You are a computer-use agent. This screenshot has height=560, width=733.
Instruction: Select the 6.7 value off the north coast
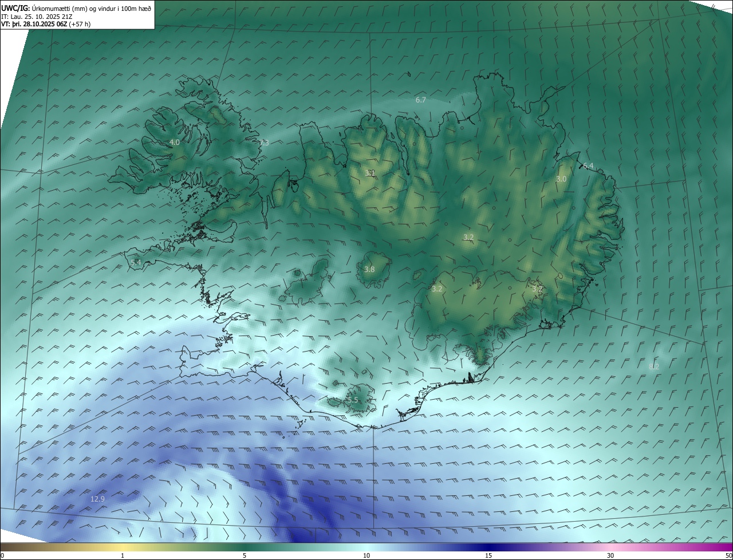pos(420,100)
